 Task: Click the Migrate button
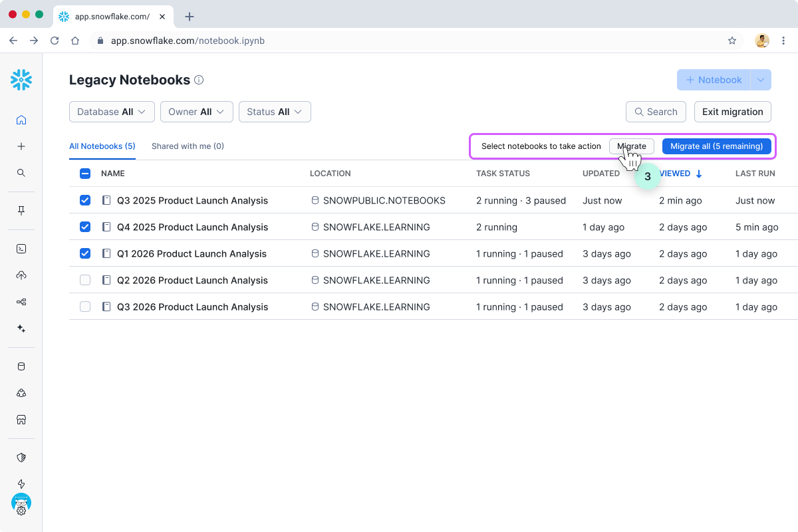632,146
